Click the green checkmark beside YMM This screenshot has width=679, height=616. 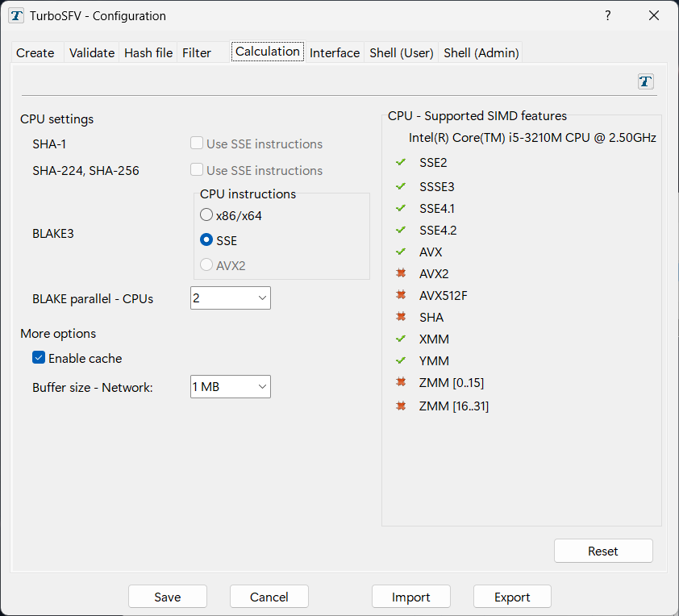pos(401,361)
